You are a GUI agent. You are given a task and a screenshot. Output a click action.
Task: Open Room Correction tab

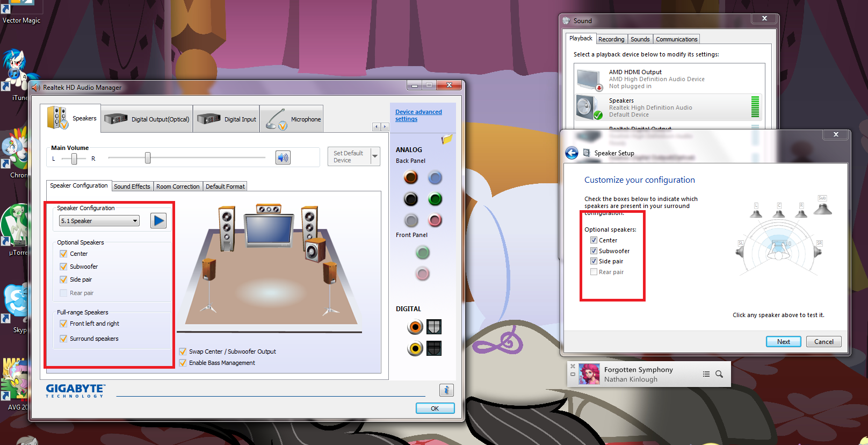(178, 186)
